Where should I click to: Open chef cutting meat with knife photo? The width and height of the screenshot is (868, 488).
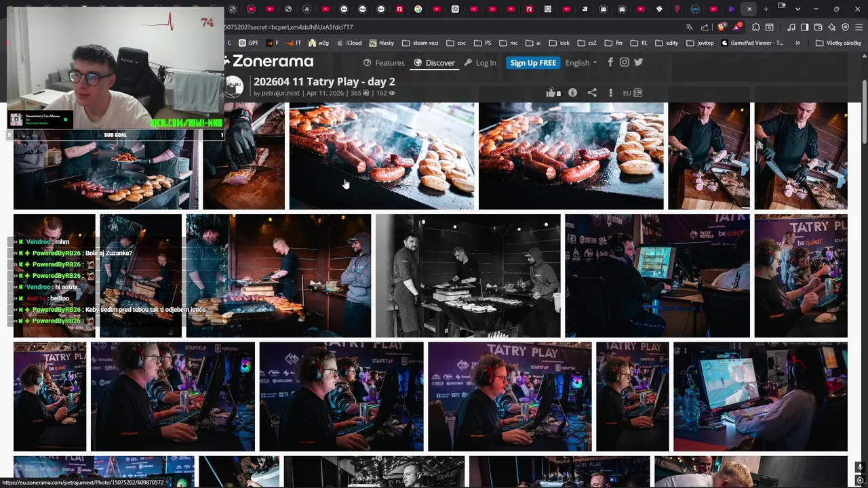tap(801, 156)
